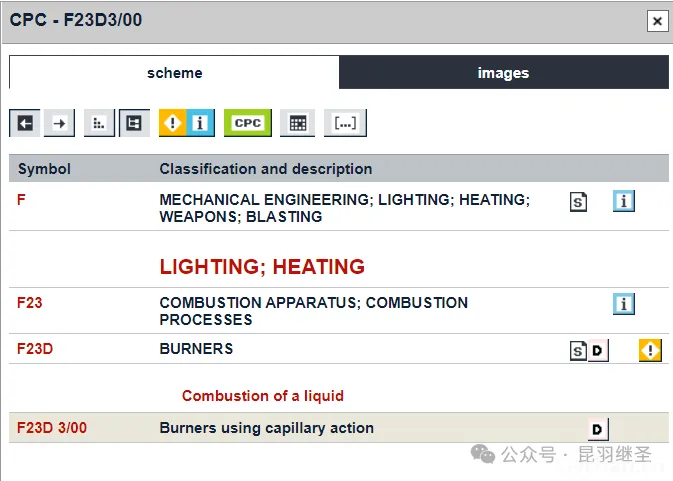Close the CPC F23D3/00 dialog
The image size is (673, 481).
[x=656, y=20]
